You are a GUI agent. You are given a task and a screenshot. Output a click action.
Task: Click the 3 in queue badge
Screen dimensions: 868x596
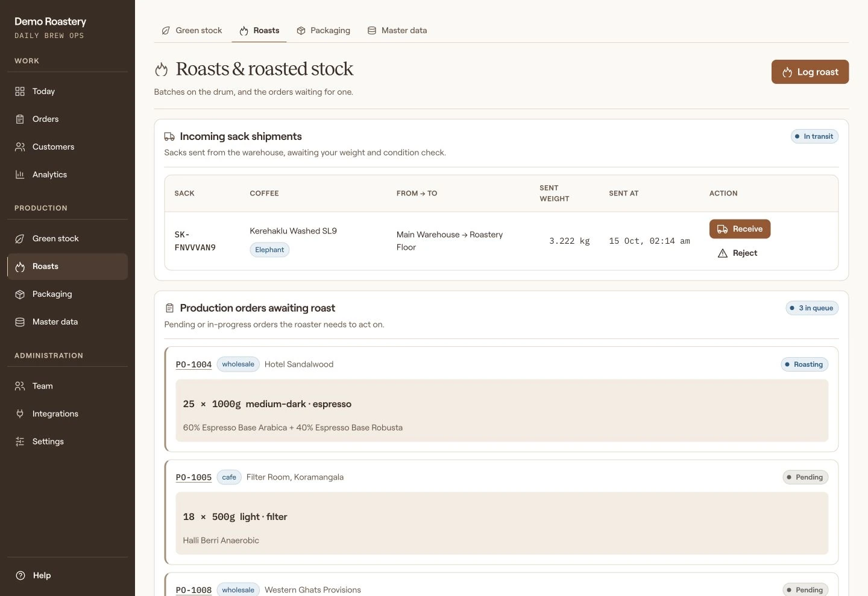(x=812, y=308)
